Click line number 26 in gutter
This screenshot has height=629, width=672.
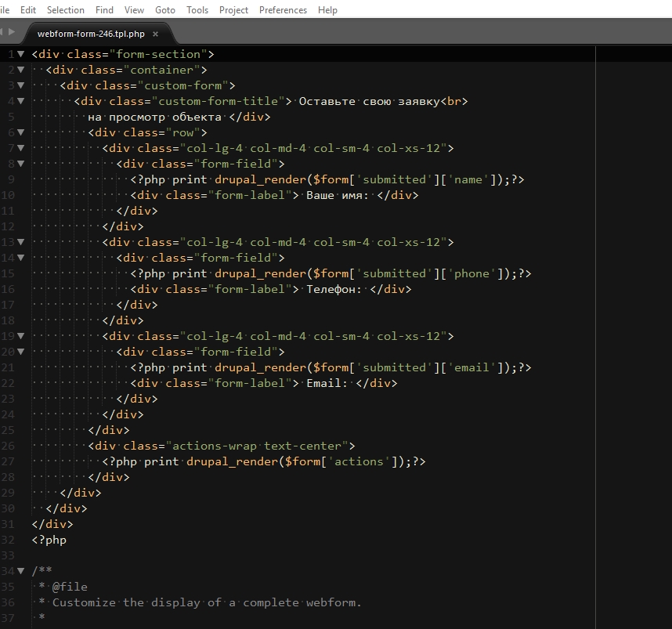tap(8, 446)
